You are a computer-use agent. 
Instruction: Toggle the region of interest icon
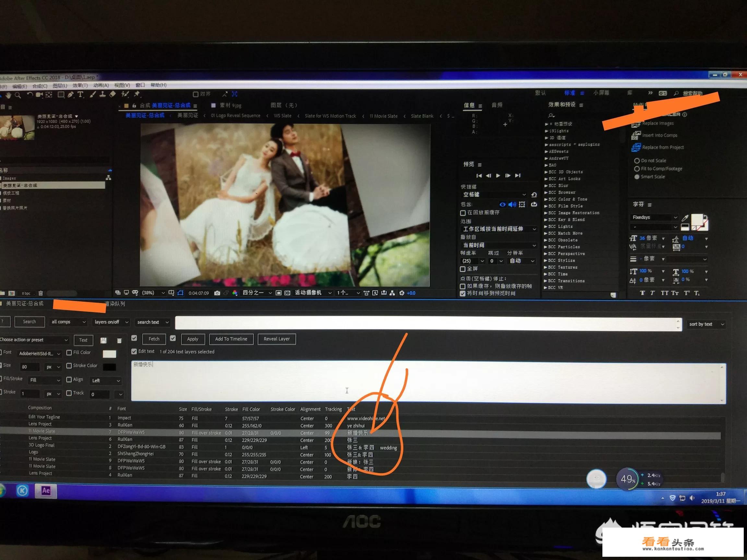(279, 293)
